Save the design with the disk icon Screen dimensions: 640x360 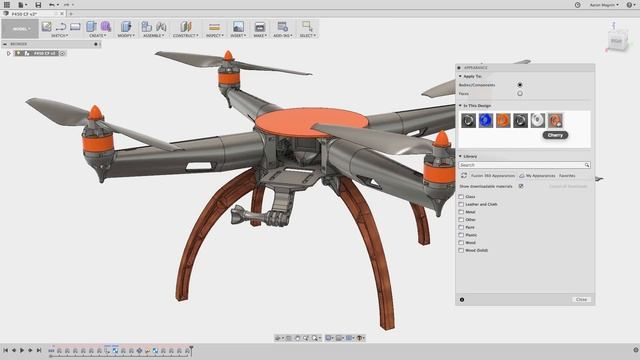[x=38, y=5]
